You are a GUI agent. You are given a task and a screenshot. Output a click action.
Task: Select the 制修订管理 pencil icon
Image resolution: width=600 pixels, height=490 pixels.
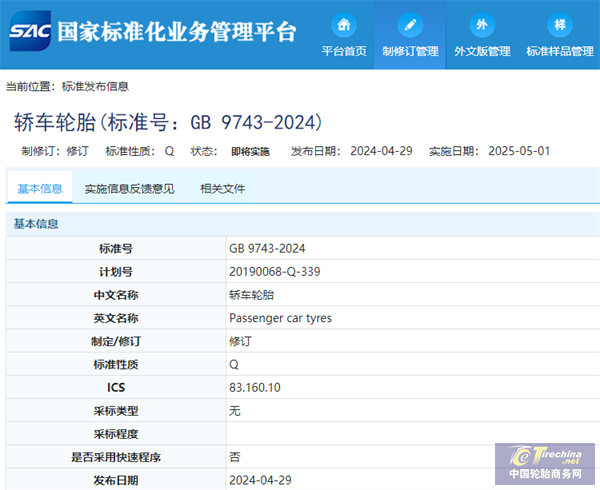point(410,25)
